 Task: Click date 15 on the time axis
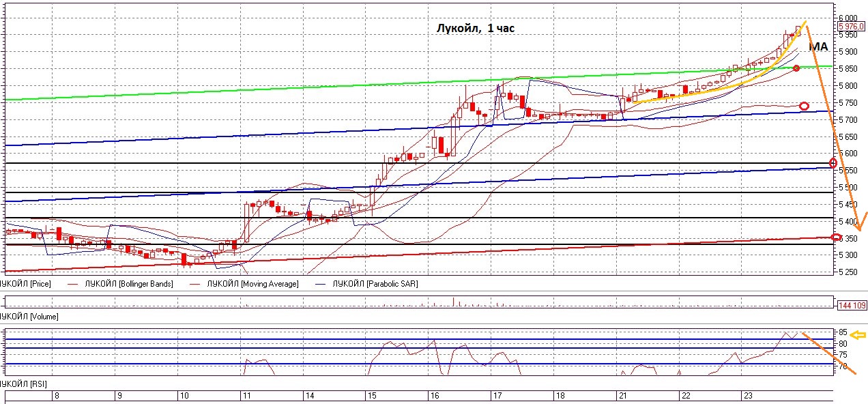pyautogui.click(x=372, y=396)
